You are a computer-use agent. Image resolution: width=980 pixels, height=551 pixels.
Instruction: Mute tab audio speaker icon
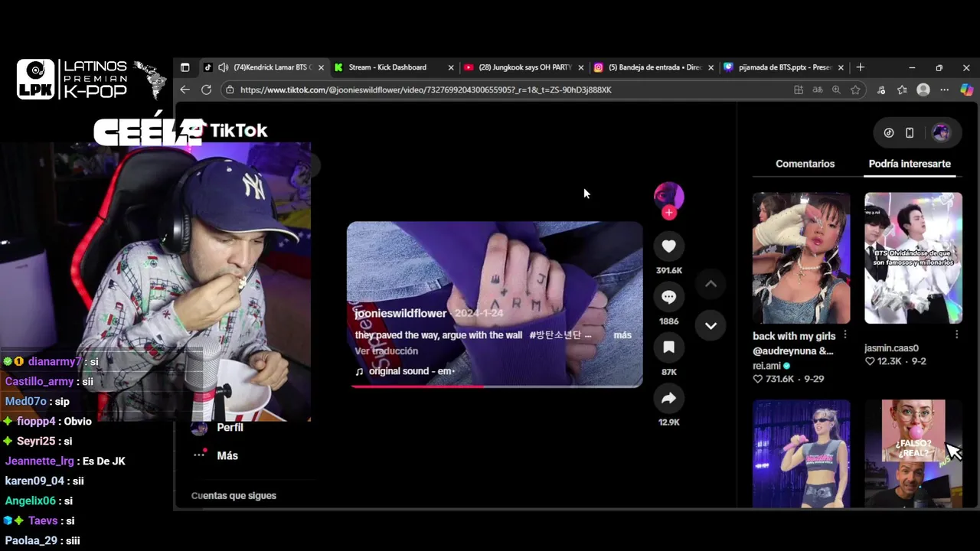click(x=223, y=67)
